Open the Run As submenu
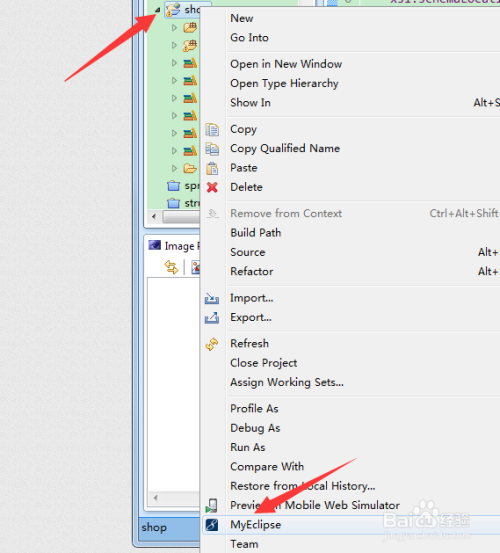 248,448
